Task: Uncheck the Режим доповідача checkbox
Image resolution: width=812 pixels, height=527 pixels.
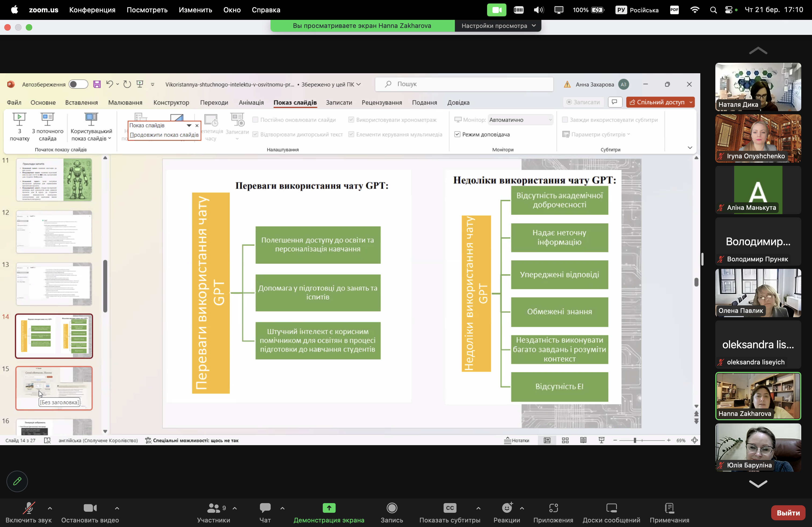Action: [x=457, y=134]
